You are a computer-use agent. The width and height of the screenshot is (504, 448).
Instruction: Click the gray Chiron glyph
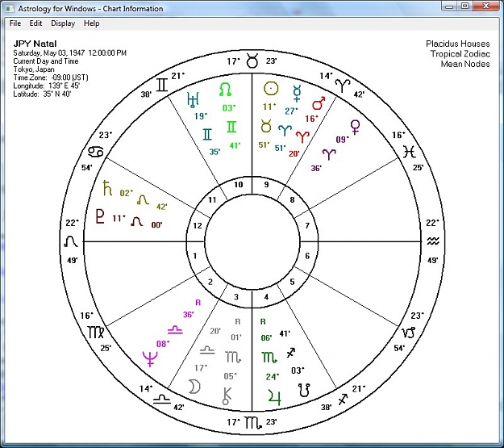[227, 396]
